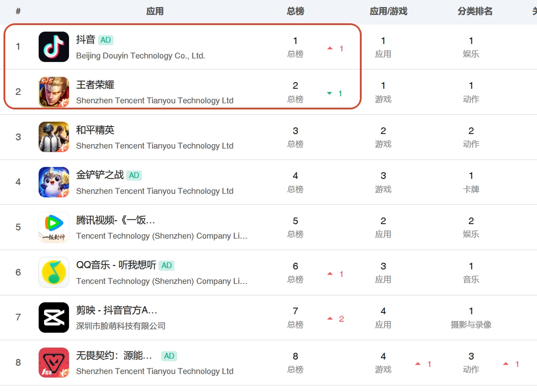Image resolution: width=537 pixels, height=392 pixels.
Task: Open the 腾讯视频-《一饭… title link
Action: (x=116, y=220)
